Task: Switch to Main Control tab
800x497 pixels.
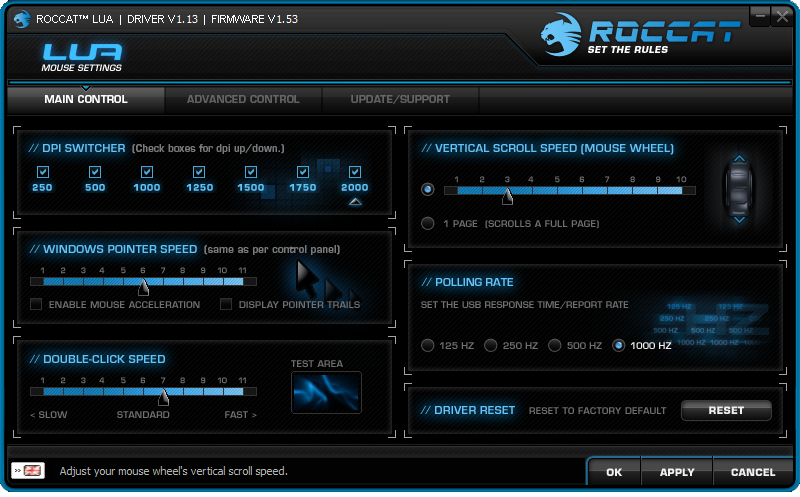Action: click(x=86, y=100)
